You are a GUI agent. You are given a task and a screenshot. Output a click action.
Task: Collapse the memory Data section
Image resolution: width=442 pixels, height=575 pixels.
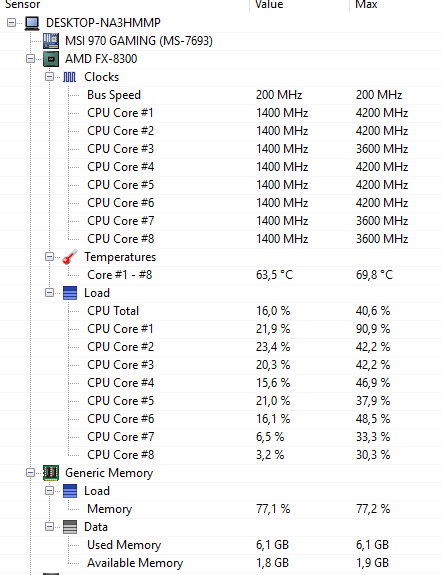click(x=49, y=527)
